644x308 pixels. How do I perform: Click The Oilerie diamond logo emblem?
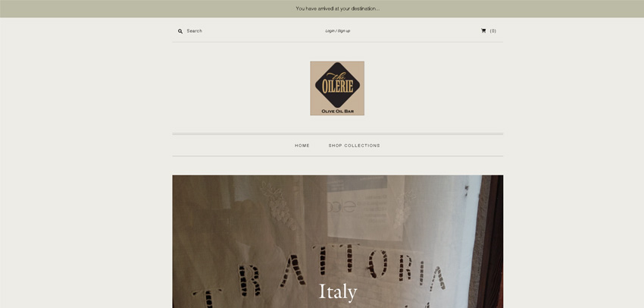click(x=337, y=85)
